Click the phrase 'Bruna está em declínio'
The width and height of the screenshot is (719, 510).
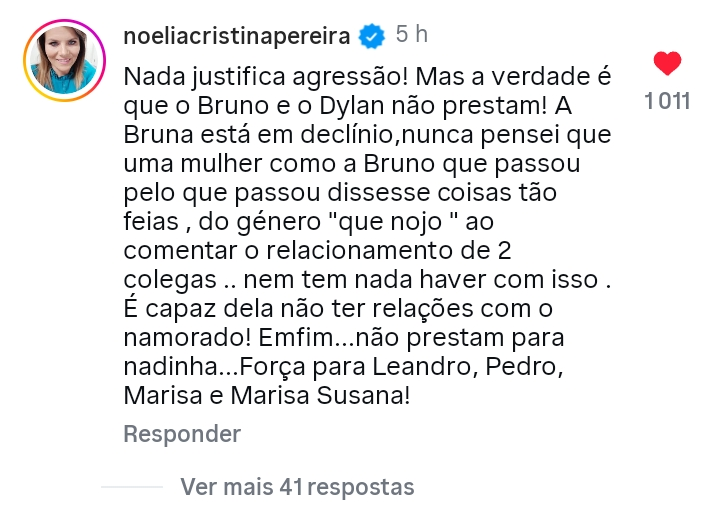259,135
